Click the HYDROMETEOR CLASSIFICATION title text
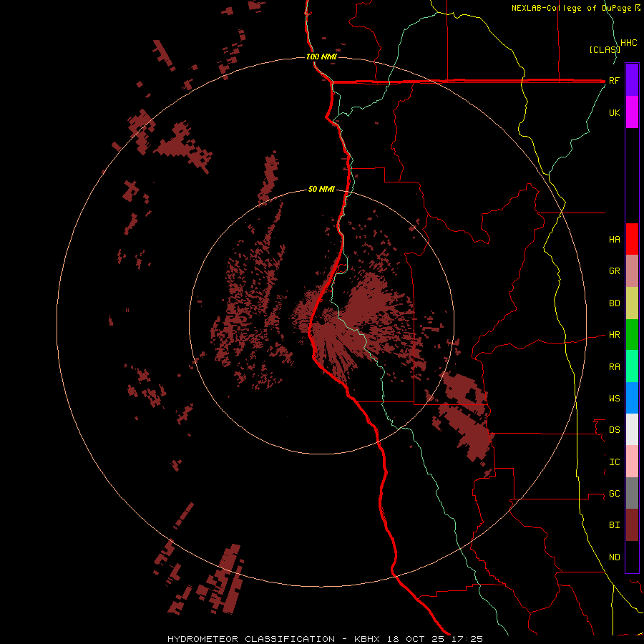 click(251, 639)
